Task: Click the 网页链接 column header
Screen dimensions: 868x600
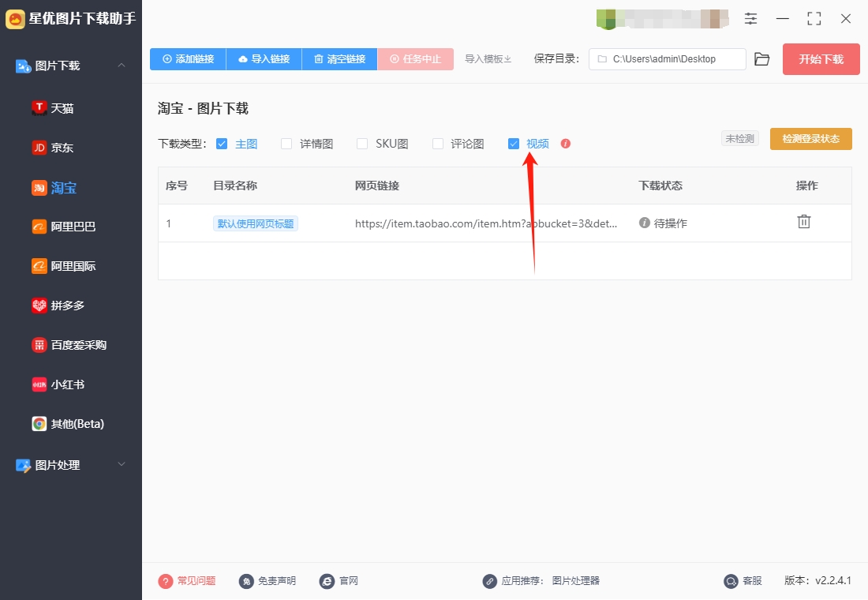Action: click(x=377, y=186)
